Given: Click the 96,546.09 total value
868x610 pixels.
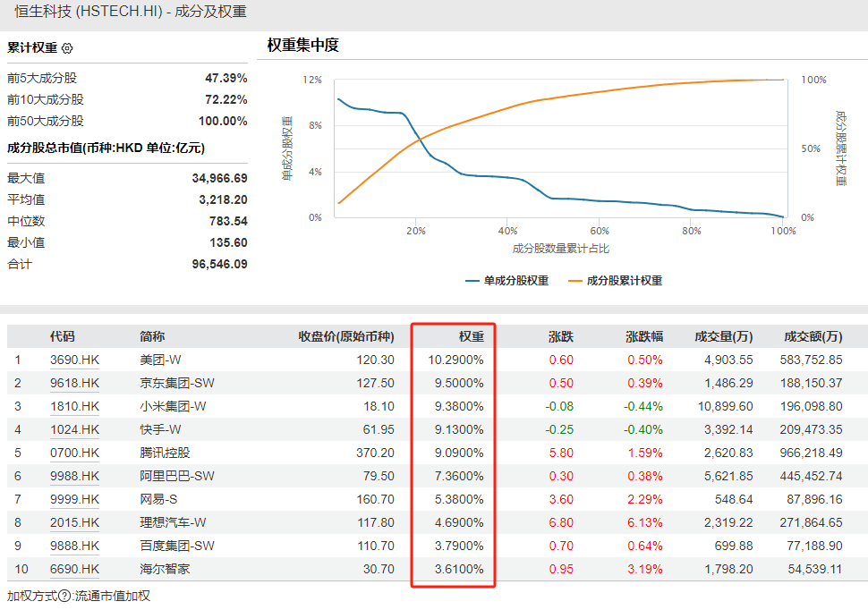Looking at the screenshot, I should (219, 264).
